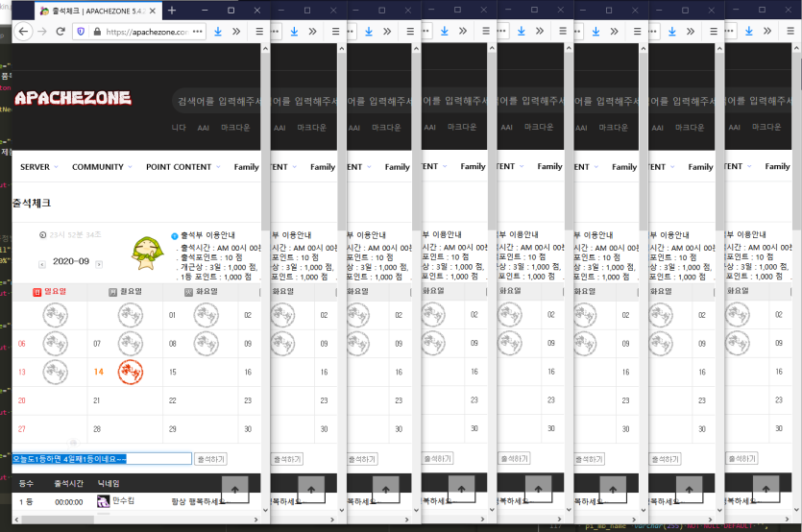Click the 출석하기 button in second window from left
This screenshot has height=532, width=802.
click(x=287, y=459)
